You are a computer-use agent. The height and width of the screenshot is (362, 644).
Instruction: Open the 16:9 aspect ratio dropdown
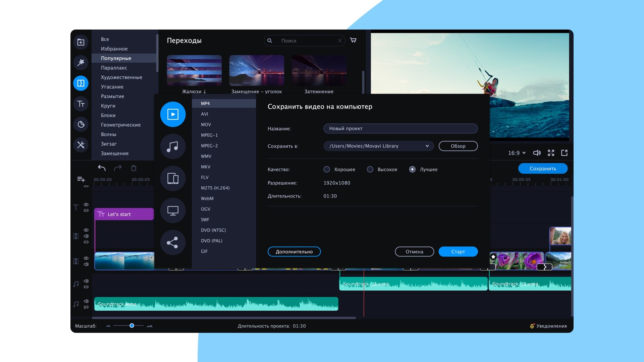click(x=516, y=153)
